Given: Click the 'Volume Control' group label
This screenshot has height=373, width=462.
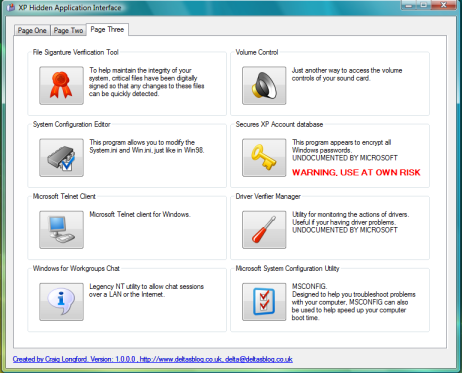Looking at the screenshot, I should point(257,52).
